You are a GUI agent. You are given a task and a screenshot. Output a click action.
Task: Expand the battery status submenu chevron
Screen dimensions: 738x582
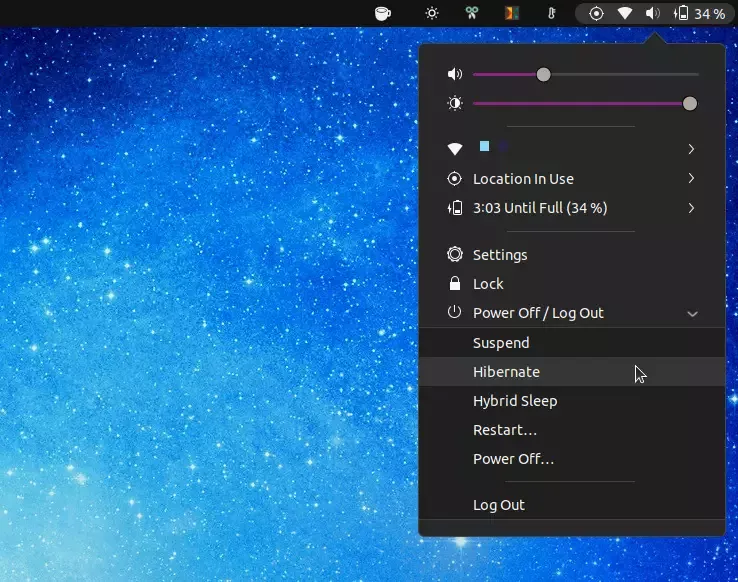tap(691, 208)
